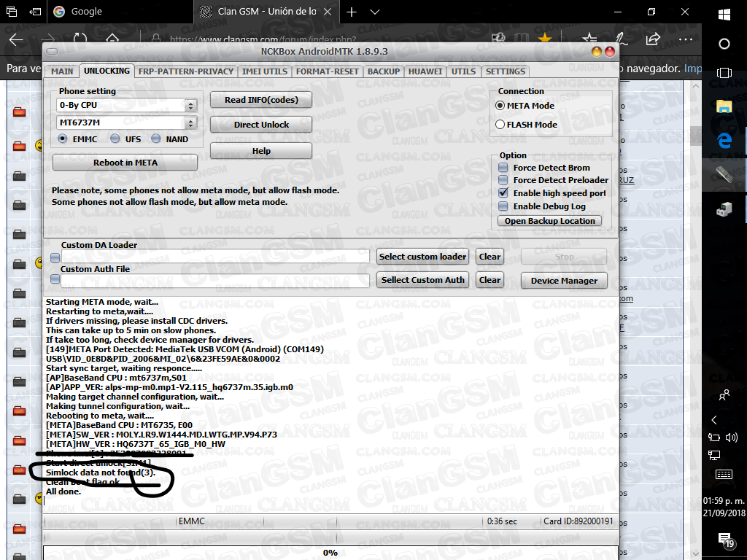This screenshot has width=747, height=560.
Task: Switch to the Google browser tab
Action: [x=120, y=12]
